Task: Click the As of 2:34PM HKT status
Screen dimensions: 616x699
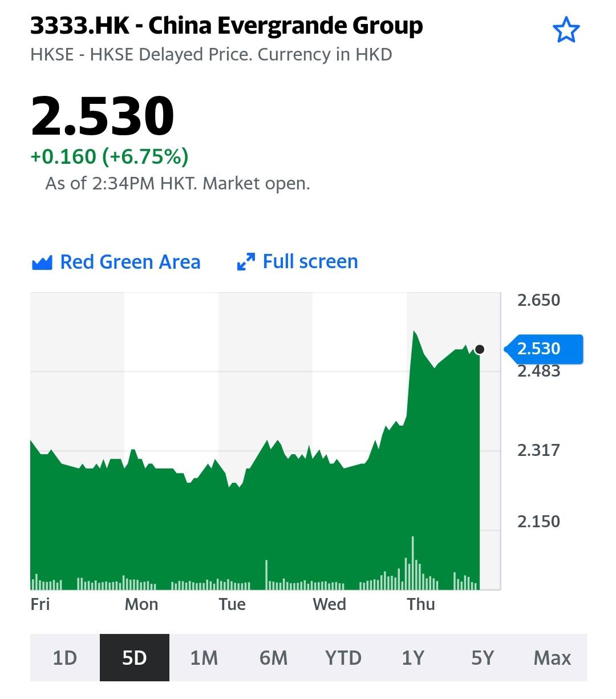Action: tap(177, 184)
